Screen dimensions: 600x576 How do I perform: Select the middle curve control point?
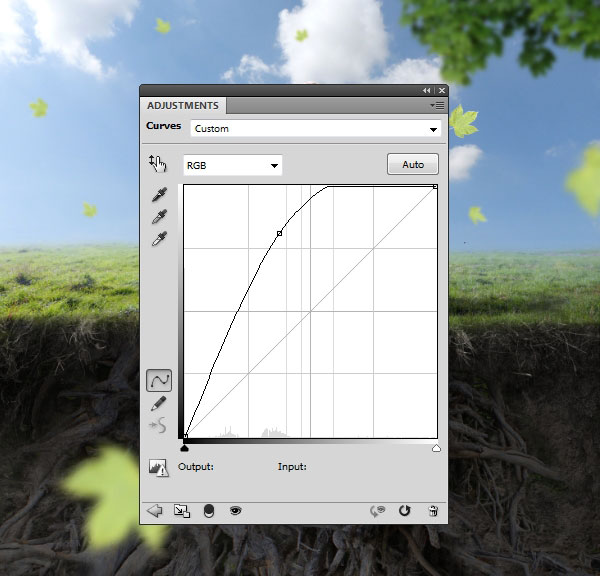tap(279, 233)
